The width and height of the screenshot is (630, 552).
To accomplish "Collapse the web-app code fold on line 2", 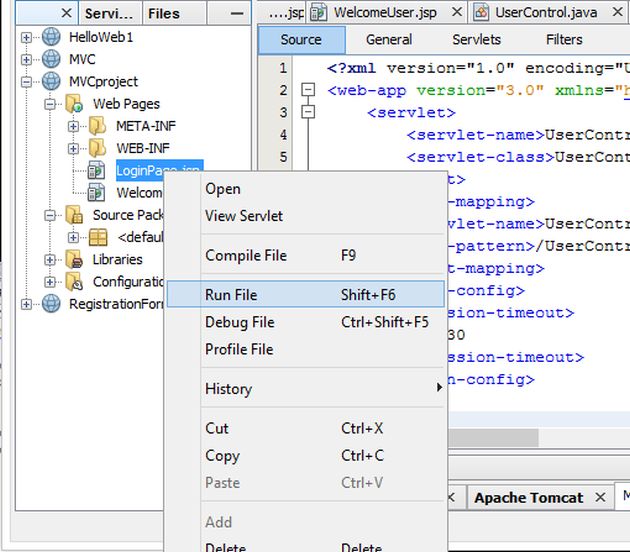I will coord(308,90).
